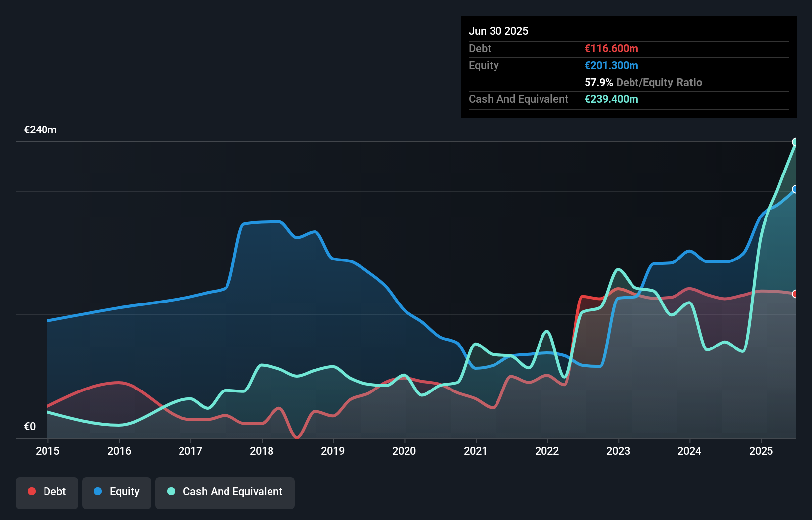Screen dimensions: 812x520
Task: Click the 2015 x-axis label
Action: [x=47, y=451]
